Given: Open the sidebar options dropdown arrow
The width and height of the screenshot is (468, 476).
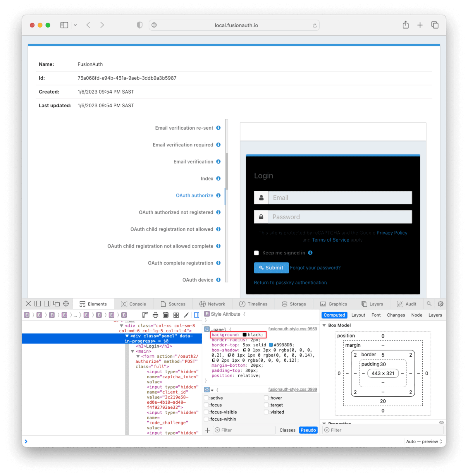Looking at the screenshot, I should point(75,25).
